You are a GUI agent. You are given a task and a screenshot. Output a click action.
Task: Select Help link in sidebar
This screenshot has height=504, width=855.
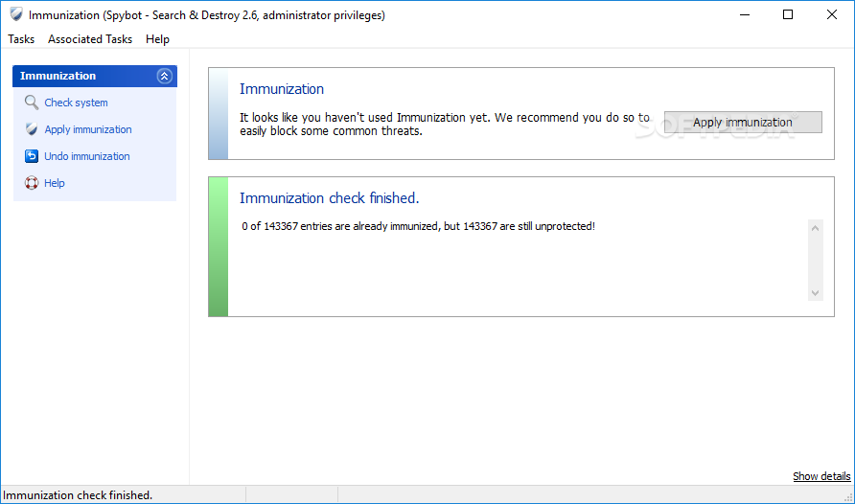pyautogui.click(x=54, y=183)
